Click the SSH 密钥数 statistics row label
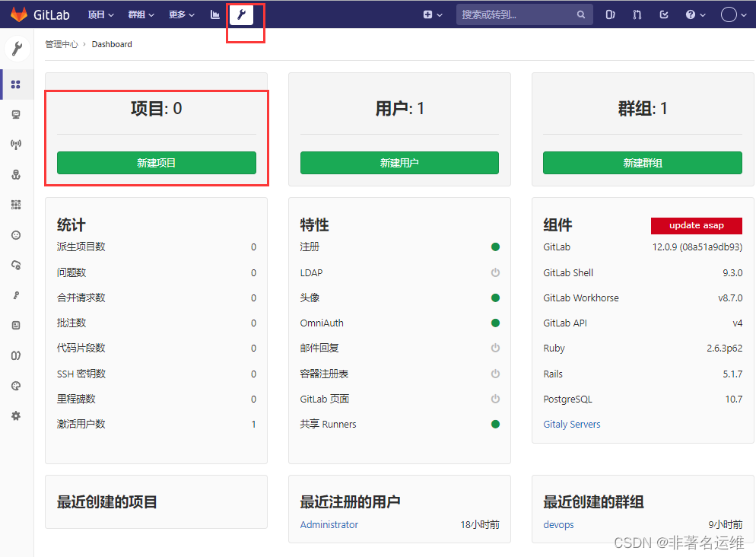This screenshot has height=557, width=756. click(x=81, y=374)
